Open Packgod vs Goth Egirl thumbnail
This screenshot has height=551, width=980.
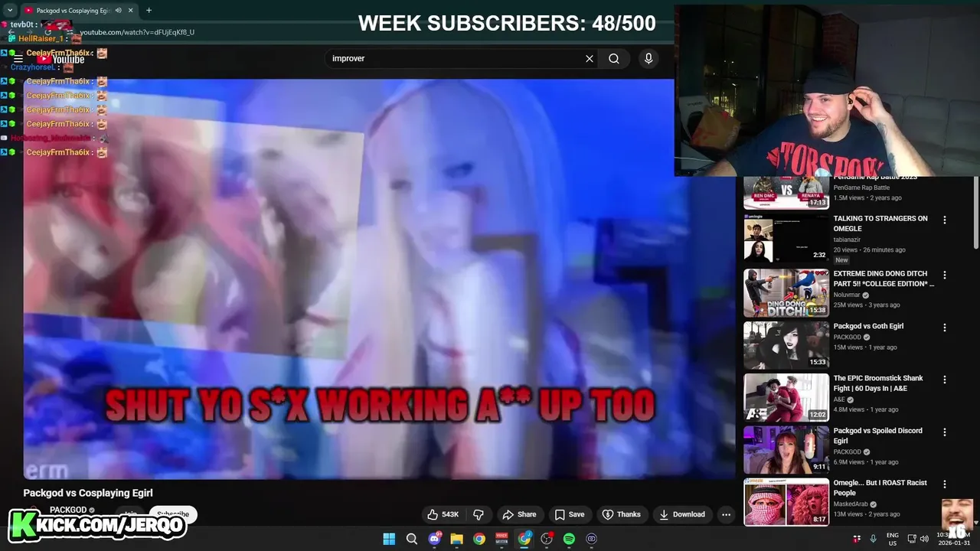pyautogui.click(x=786, y=345)
